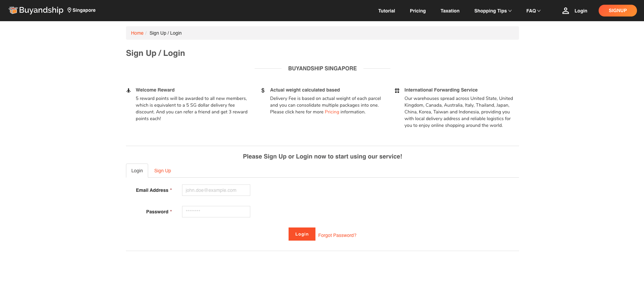The image size is (644, 282).
Task: Click the 'Please Sign Up or Login now' heading
Action: (323, 156)
